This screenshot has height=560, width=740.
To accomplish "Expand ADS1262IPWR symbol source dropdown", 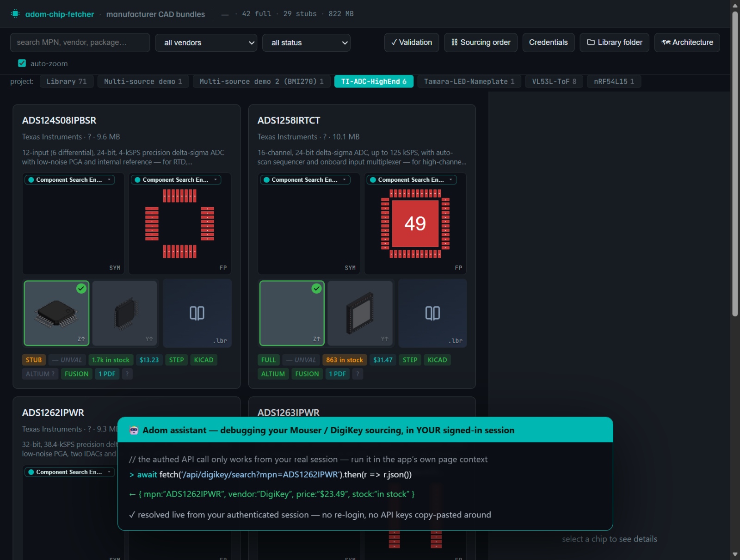I will click(69, 472).
